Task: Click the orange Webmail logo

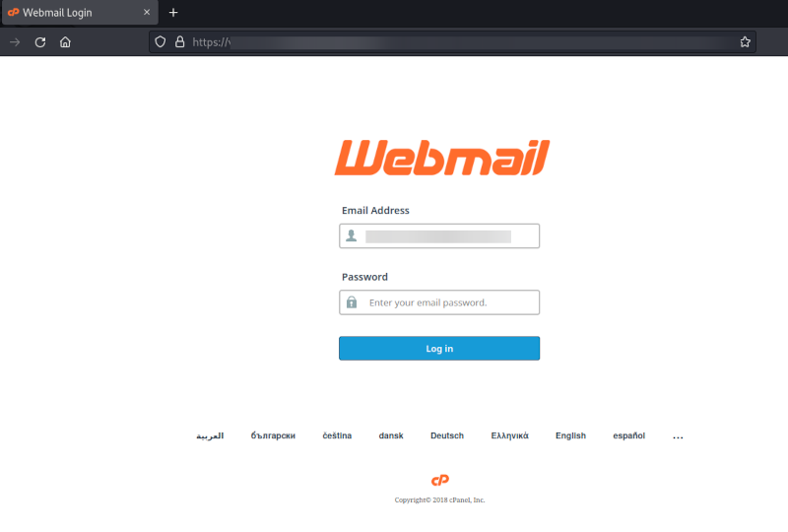Action: click(441, 158)
